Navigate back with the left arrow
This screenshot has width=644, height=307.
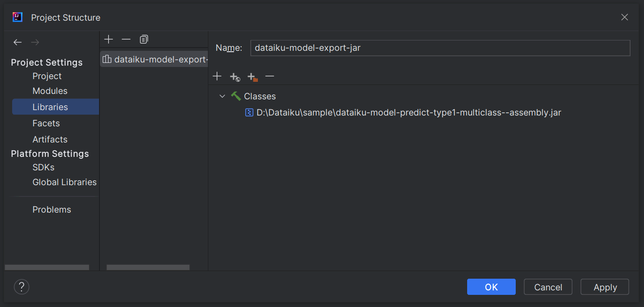click(18, 42)
